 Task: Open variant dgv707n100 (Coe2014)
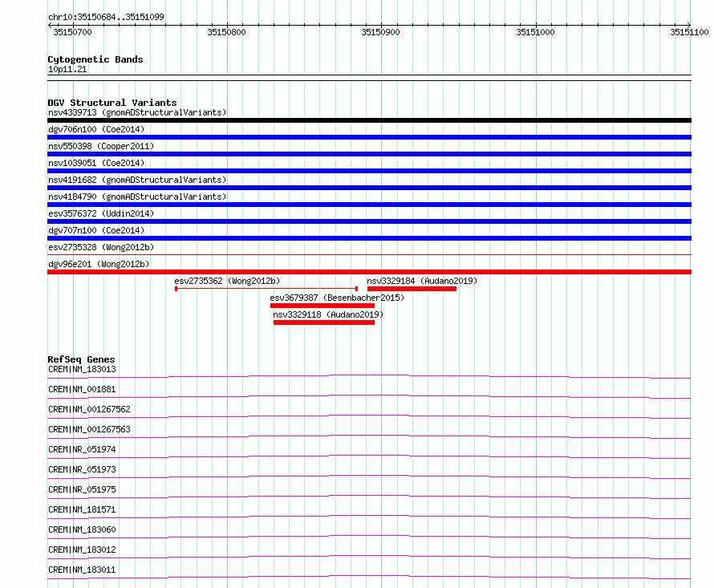coord(96,230)
